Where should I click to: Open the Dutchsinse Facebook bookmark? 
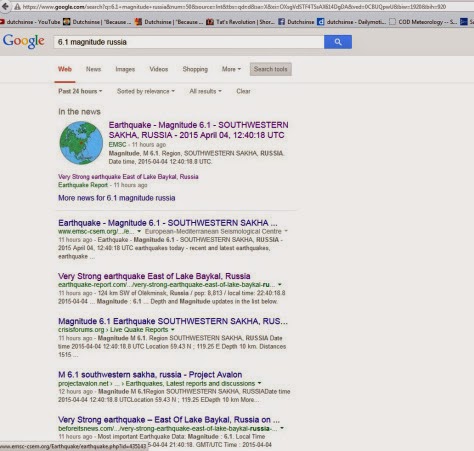(x=296, y=22)
